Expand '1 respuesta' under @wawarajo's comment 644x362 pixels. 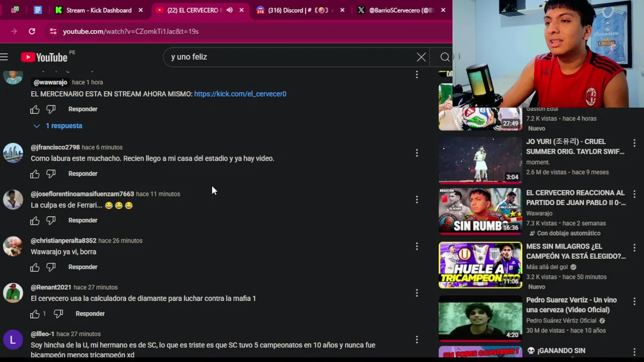click(58, 126)
